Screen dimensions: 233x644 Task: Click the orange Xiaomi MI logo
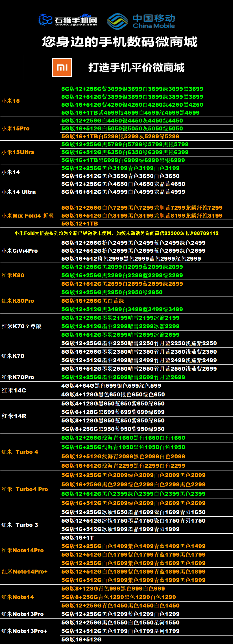(62, 67)
